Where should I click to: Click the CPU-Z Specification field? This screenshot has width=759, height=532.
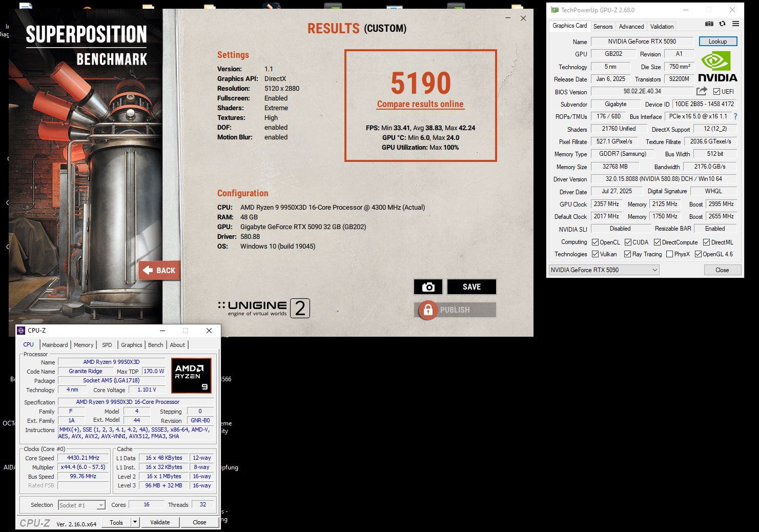coord(135,402)
